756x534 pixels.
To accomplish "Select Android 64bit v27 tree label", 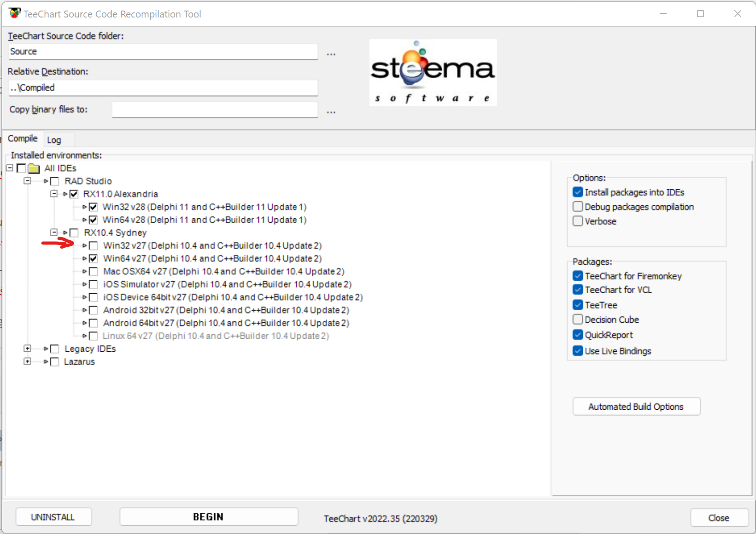I will tap(226, 323).
